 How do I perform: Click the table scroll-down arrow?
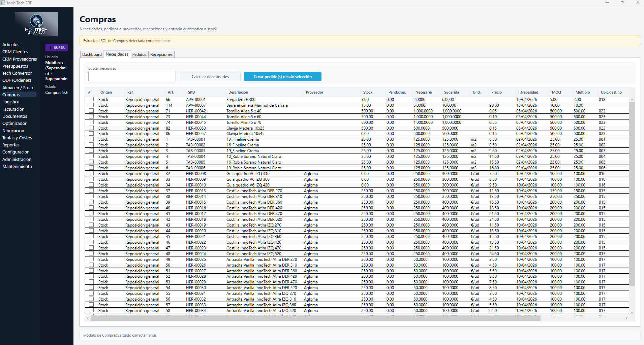(632, 313)
